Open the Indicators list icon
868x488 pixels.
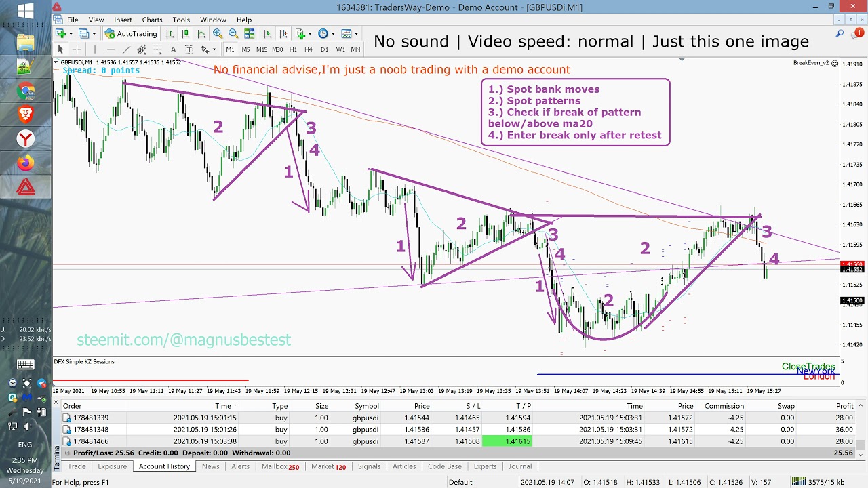[x=300, y=33]
